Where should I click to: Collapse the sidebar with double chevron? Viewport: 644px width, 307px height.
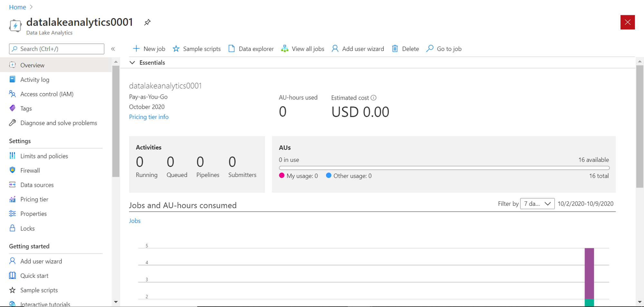(113, 49)
